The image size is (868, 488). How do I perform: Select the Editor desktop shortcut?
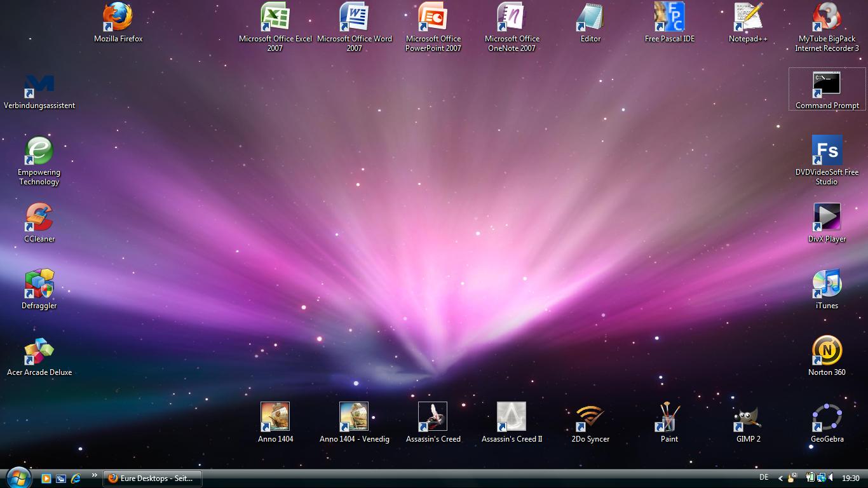(x=590, y=23)
